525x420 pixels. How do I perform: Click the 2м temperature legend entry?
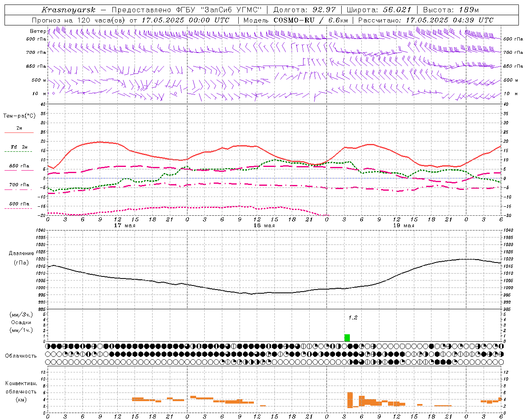[x=19, y=128]
